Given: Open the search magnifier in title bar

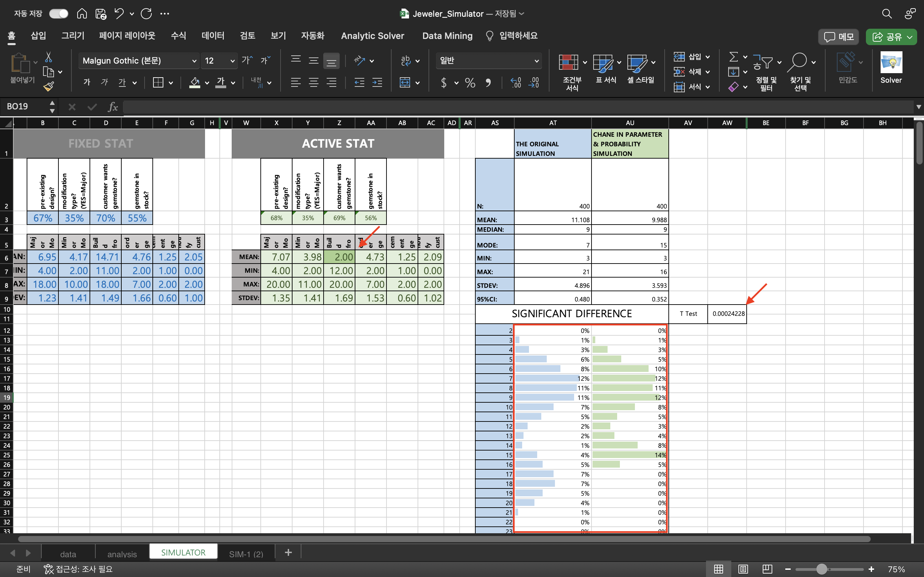Looking at the screenshot, I should coord(887,14).
